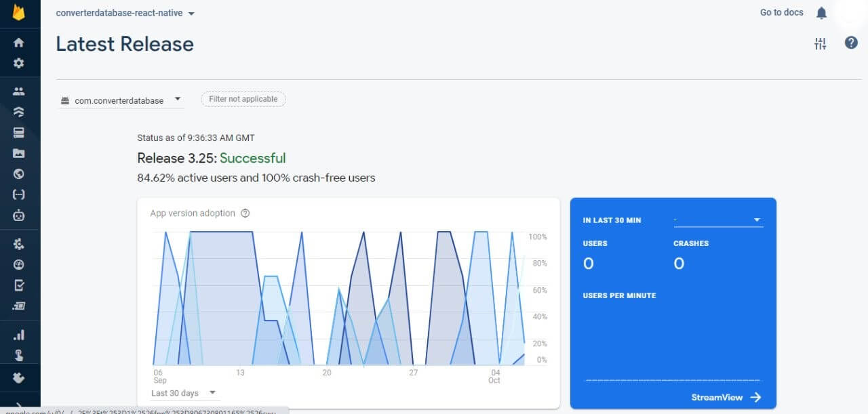The width and height of the screenshot is (868, 414).
Task: Open Storage image-folder icon in sidebar
Action: point(19,153)
